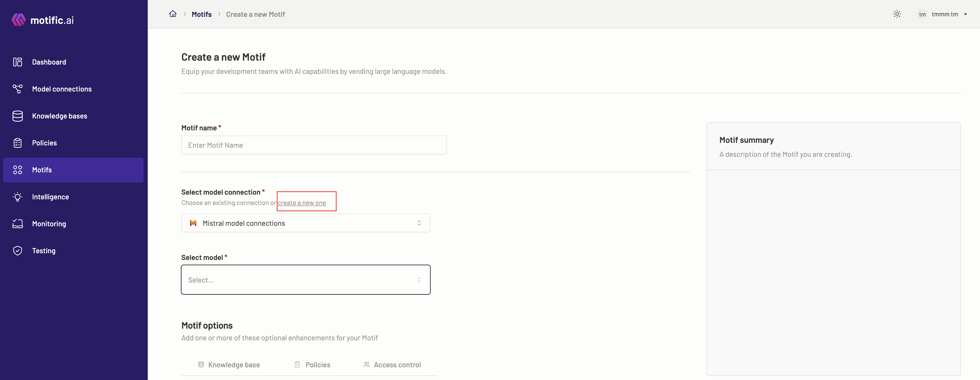Switch to the Access control tab
980x380 pixels.
(x=392, y=364)
